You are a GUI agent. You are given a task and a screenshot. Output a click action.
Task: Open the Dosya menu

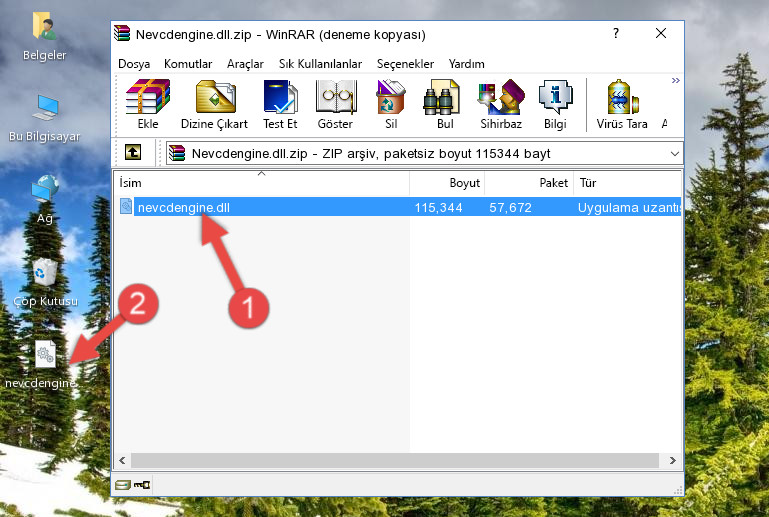tap(134, 64)
